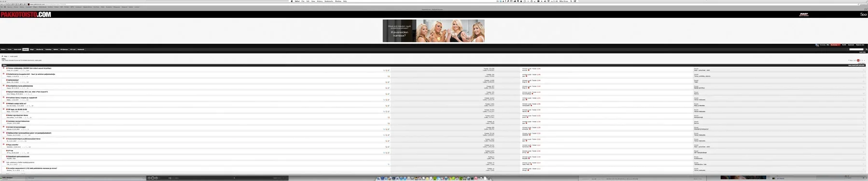Click the red current-page number in pagination
This screenshot has height=181, width=868.
pos(858,60)
